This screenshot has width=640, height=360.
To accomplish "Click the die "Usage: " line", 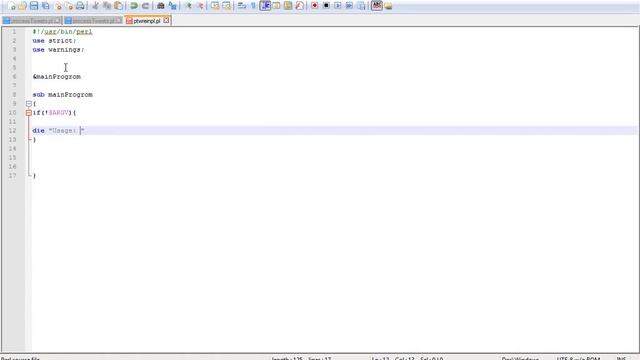I will coord(58,130).
